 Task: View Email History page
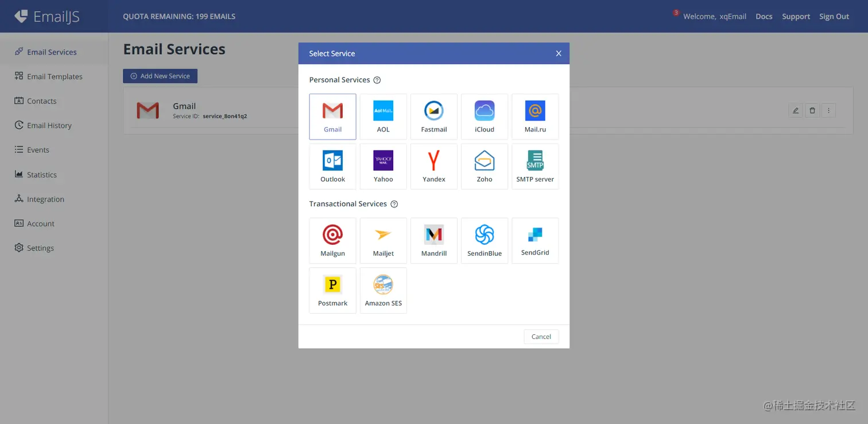(x=54, y=125)
